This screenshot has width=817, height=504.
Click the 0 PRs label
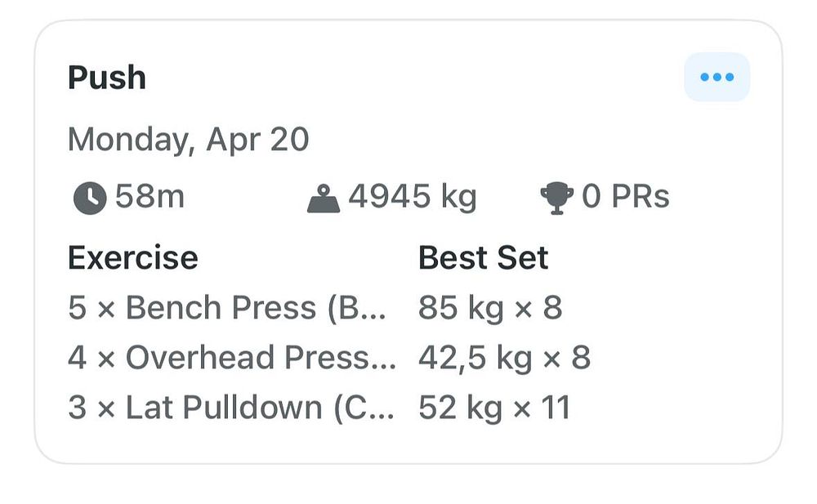click(x=626, y=198)
